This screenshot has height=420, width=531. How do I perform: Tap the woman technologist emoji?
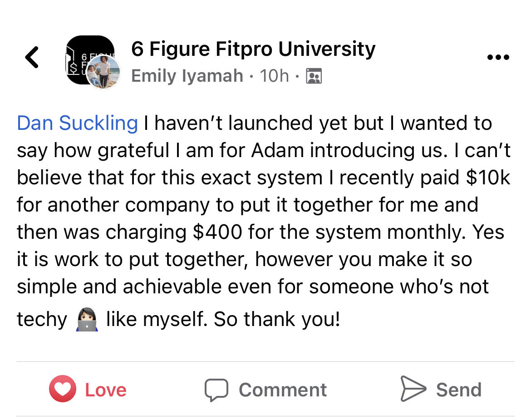point(87,319)
